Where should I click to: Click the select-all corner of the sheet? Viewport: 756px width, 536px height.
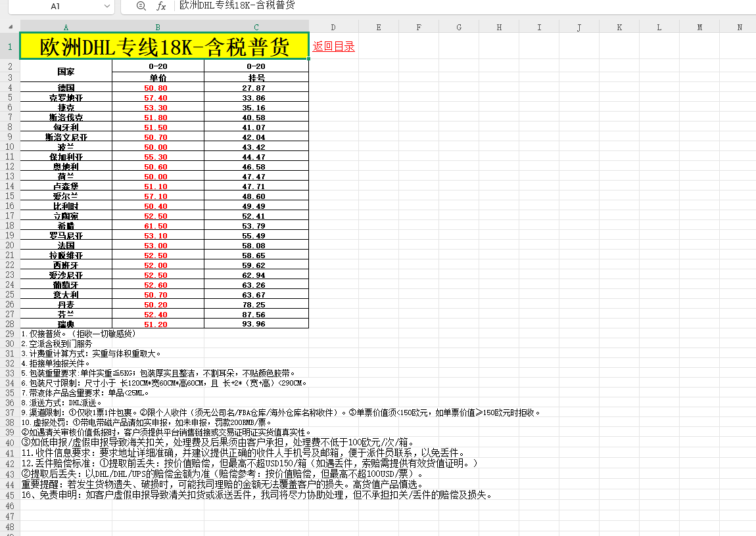pos(11,27)
